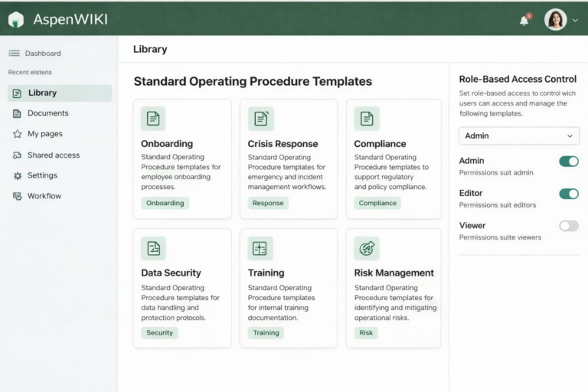Viewport: 588px width, 392px height.
Task: Click the Onboarding template document icon
Action: [x=153, y=119]
